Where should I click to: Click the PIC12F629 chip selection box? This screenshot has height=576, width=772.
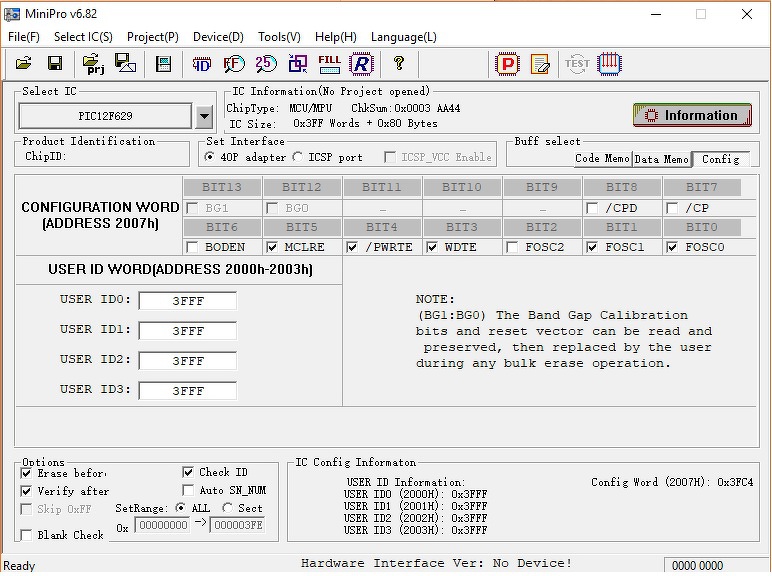click(x=105, y=116)
